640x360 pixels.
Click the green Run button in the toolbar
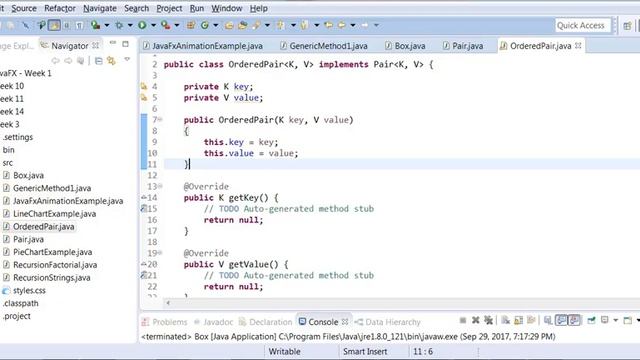coord(142,25)
